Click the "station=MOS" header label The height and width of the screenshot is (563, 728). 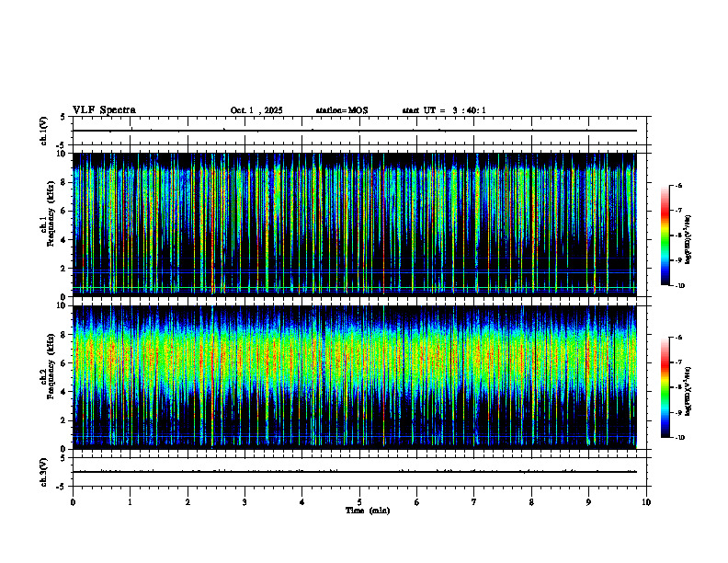[x=342, y=110]
